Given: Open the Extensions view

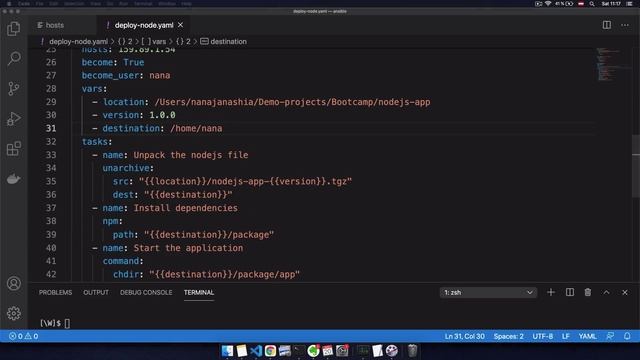Looking at the screenshot, I should click(13, 149).
